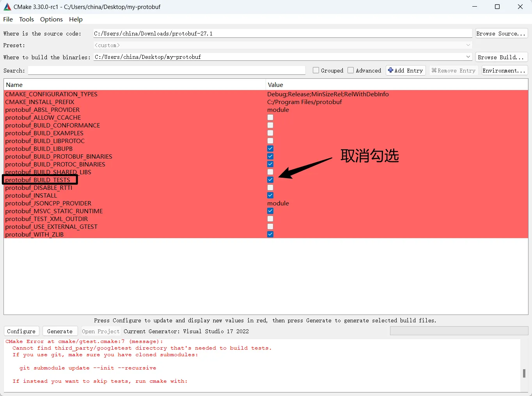The height and width of the screenshot is (396, 532).
Task: Sort by the Name column header
Action: 135,85
